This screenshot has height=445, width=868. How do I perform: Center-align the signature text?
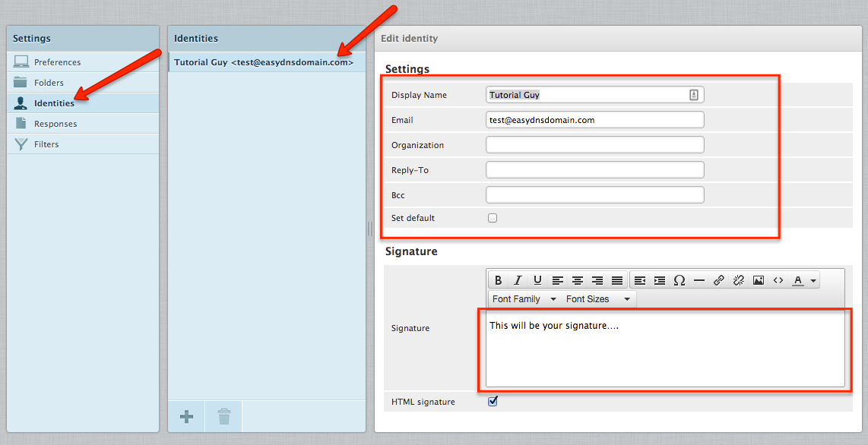(578, 280)
